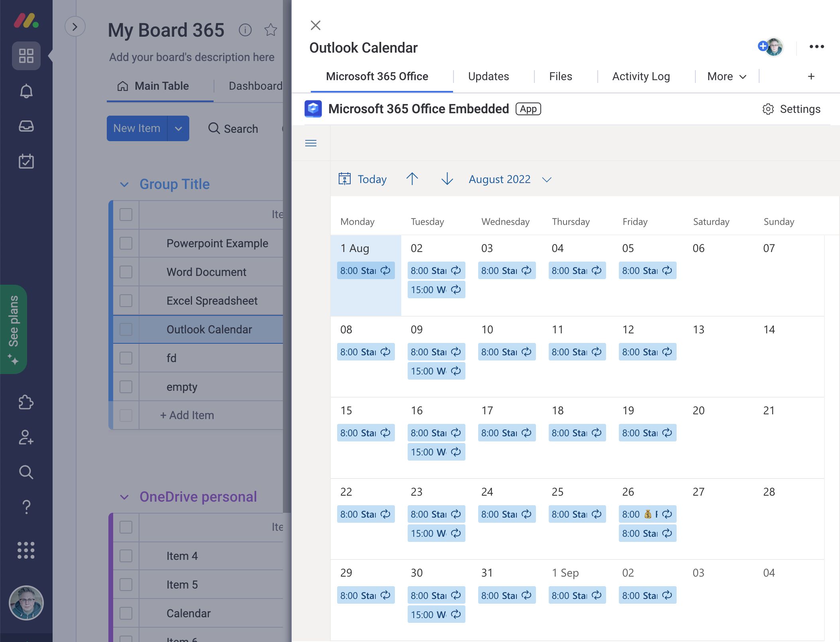Switch to the Activity Log tab

(x=641, y=76)
